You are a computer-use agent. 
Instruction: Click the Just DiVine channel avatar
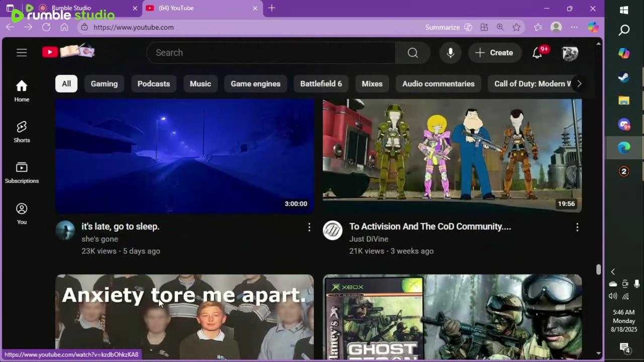[x=333, y=230]
